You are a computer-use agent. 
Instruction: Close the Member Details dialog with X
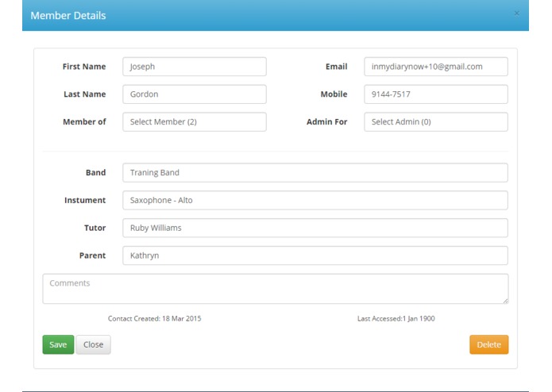point(516,13)
